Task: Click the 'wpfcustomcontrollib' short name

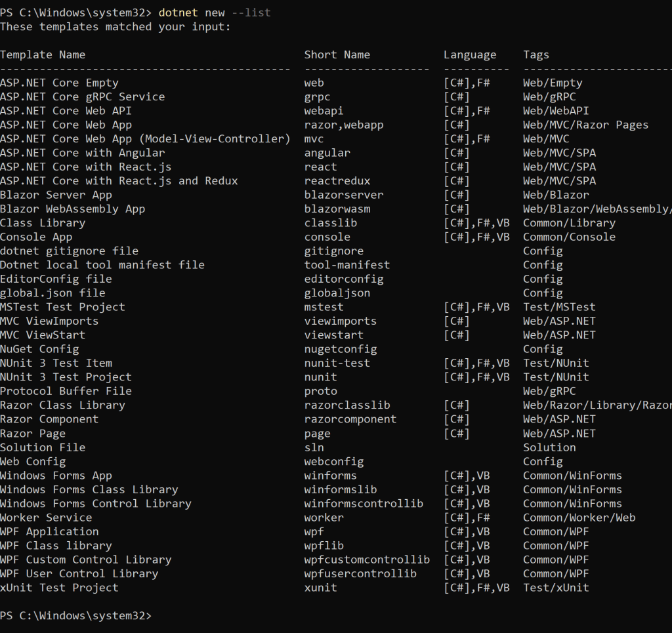Action: (367, 560)
